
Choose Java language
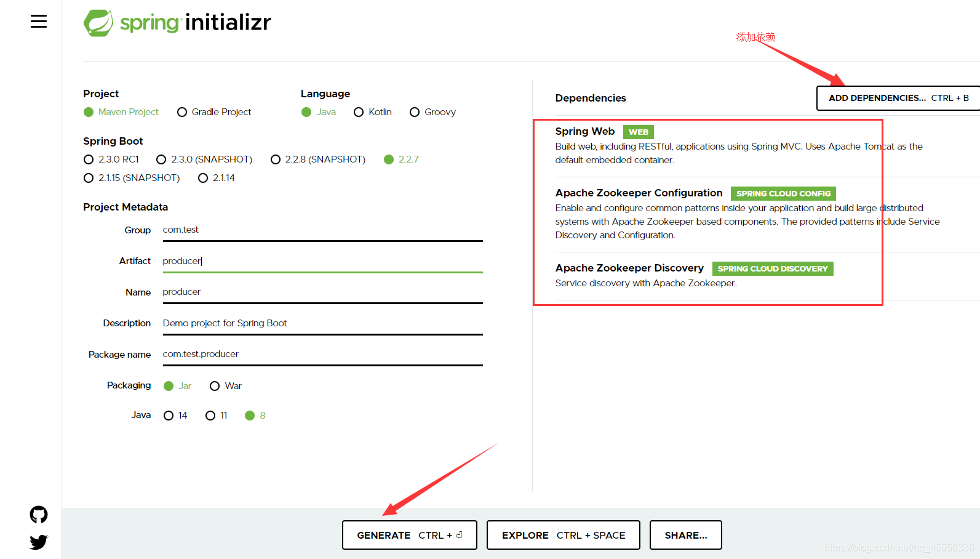pyautogui.click(x=319, y=112)
